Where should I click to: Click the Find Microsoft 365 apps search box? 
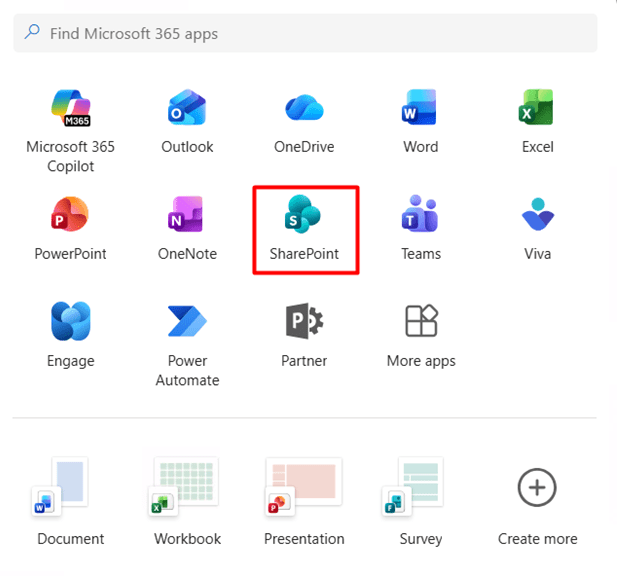pyautogui.click(x=304, y=33)
